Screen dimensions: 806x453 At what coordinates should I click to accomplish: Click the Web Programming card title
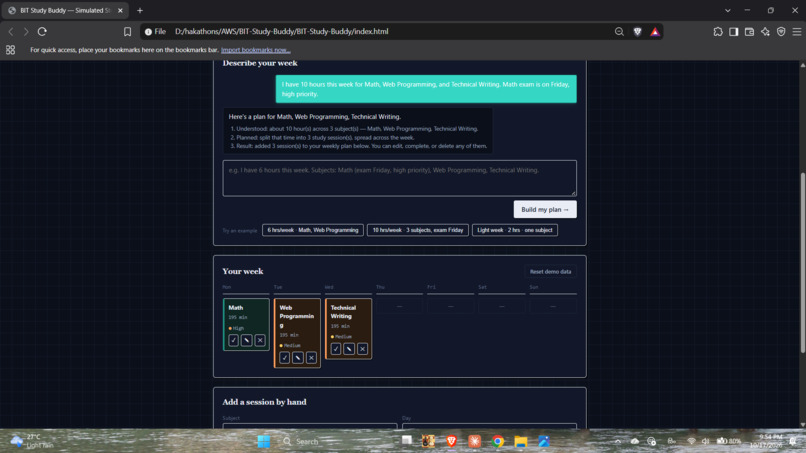coord(297,316)
